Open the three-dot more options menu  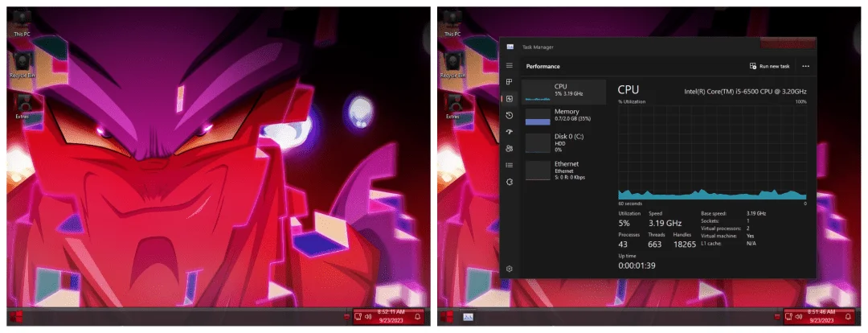click(x=805, y=66)
